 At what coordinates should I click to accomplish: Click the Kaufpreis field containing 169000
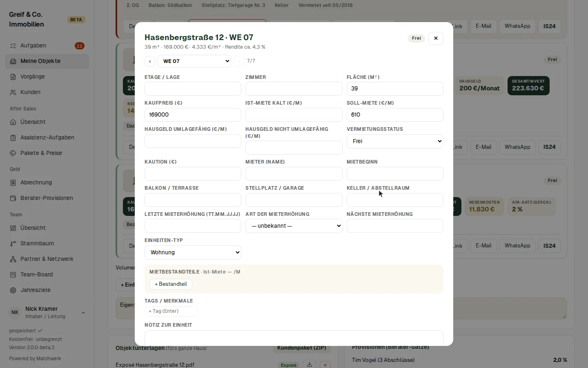[193, 115]
